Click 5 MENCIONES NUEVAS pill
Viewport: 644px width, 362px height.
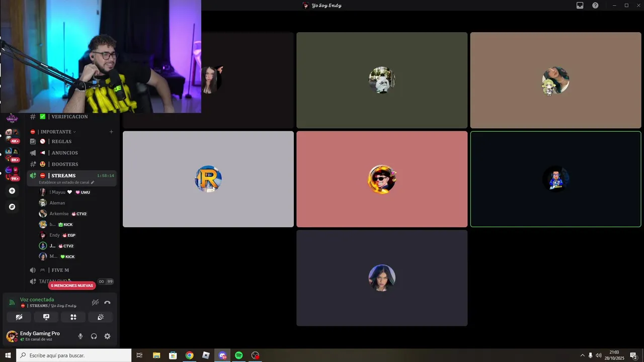pyautogui.click(x=72, y=286)
